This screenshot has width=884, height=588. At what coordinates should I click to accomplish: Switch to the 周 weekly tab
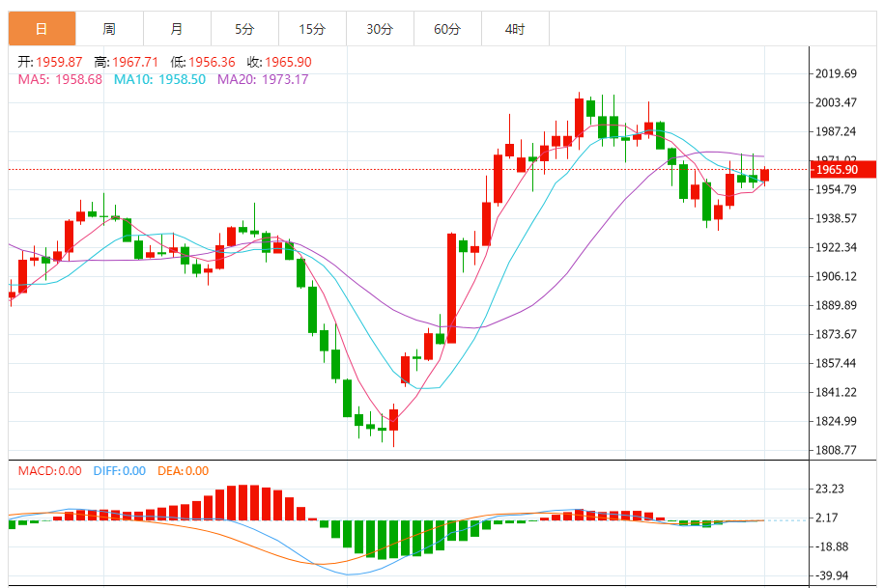pos(109,29)
